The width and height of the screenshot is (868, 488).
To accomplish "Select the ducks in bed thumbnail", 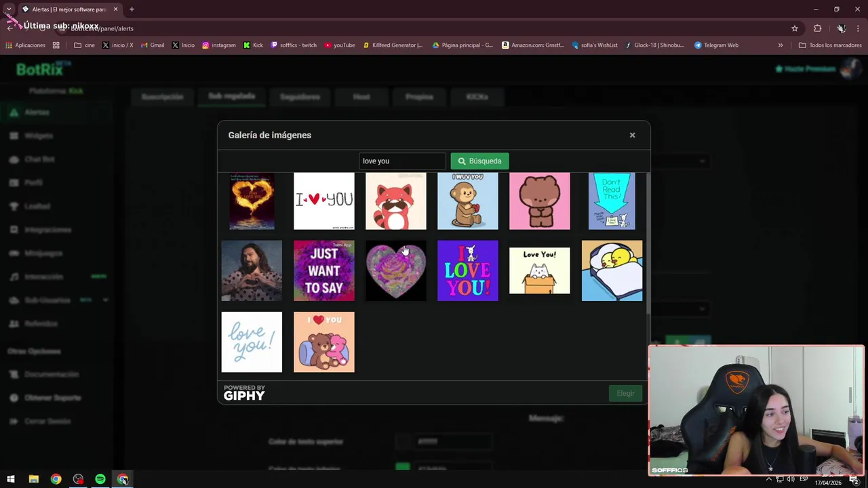I will tap(612, 270).
